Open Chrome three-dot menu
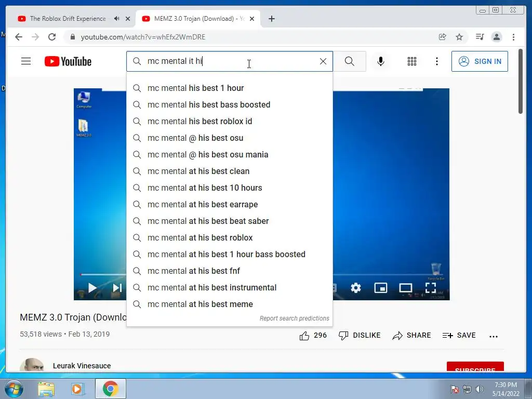Image resolution: width=532 pixels, height=399 pixels. pos(513,37)
